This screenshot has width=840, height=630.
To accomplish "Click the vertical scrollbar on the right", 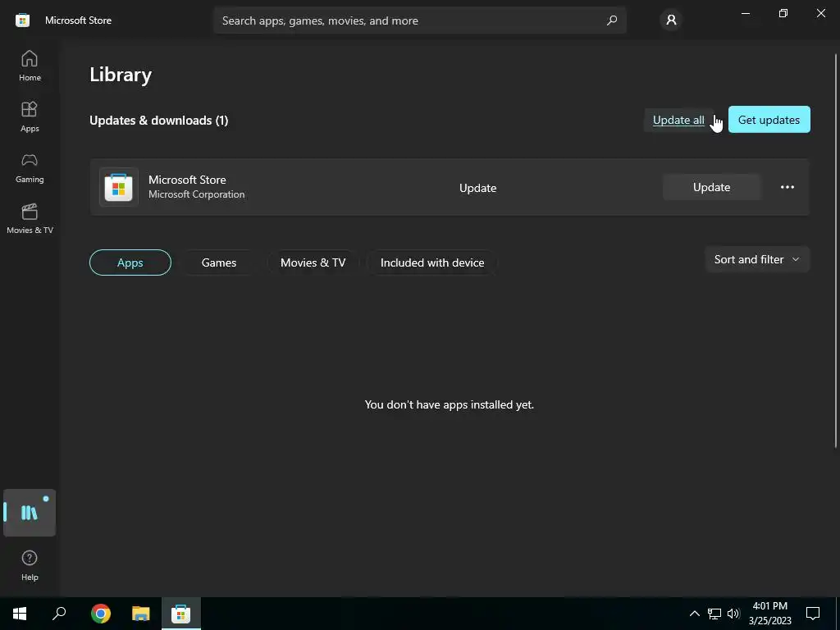I will (x=836, y=250).
